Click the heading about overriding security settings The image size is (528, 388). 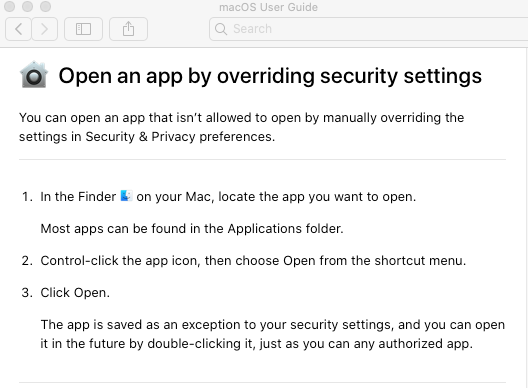(270, 75)
